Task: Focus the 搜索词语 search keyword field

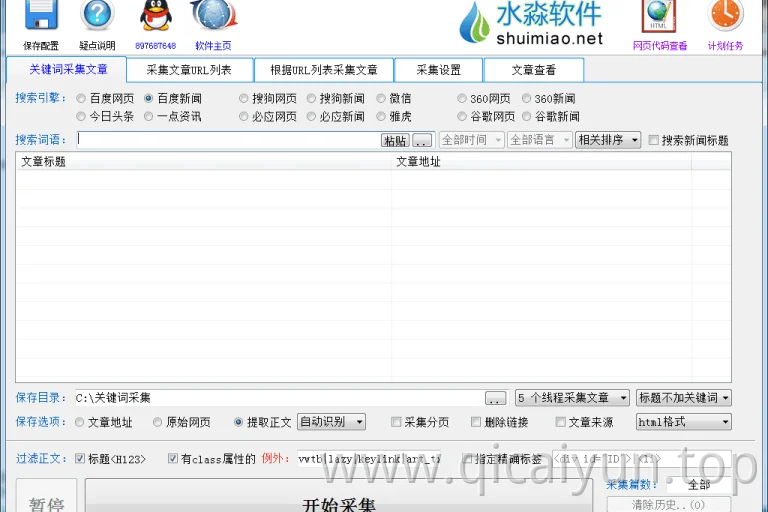Action: pos(229,140)
